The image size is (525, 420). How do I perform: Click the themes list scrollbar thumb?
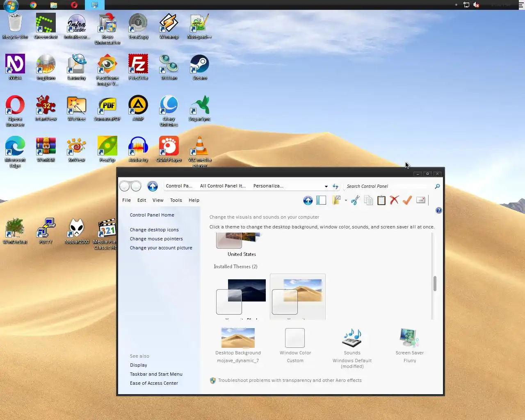[435, 283]
